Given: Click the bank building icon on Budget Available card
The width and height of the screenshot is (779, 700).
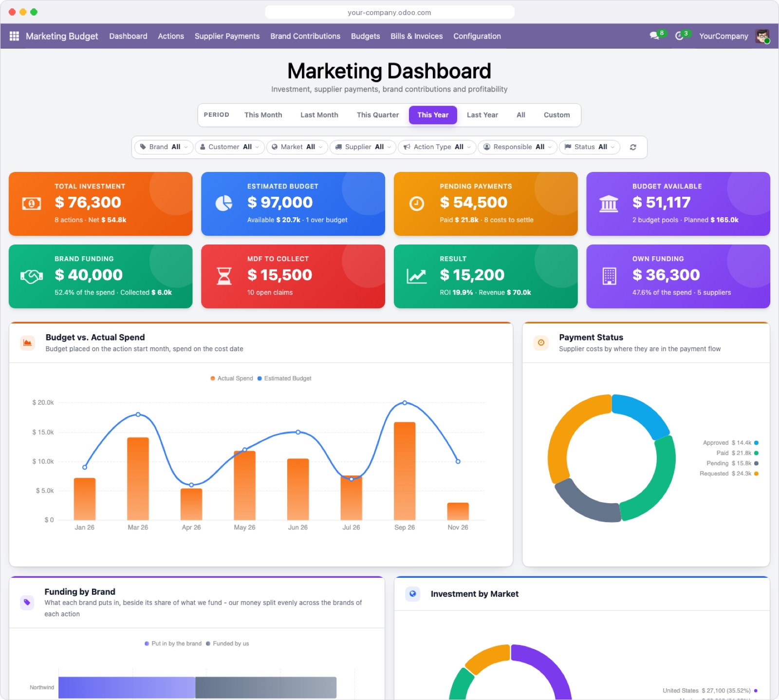Looking at the screenshot, I should [x=609, y=204].
